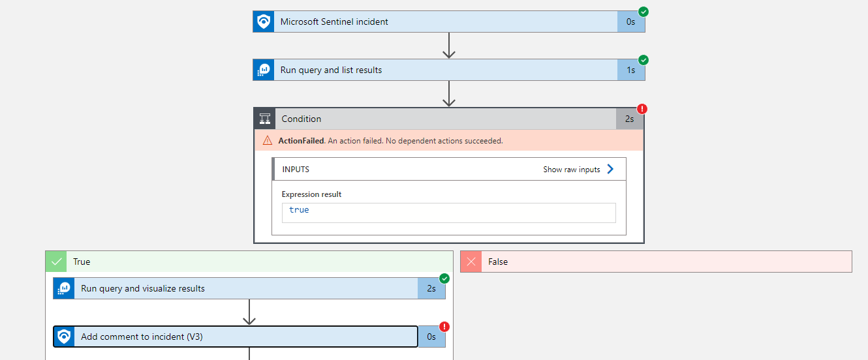The width and height of the screenshot is (868, 360).
Task: Click the Expression result label
Action: (311, 194)
